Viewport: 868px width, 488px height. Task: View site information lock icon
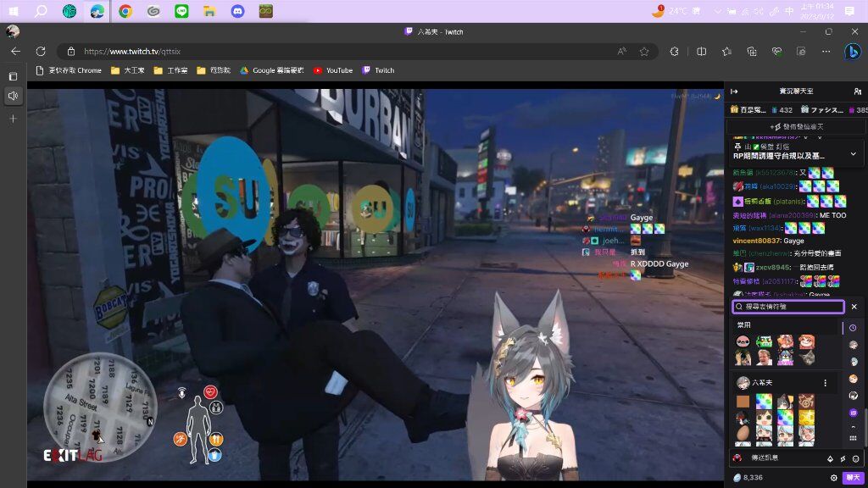click(x=71, y=52)
